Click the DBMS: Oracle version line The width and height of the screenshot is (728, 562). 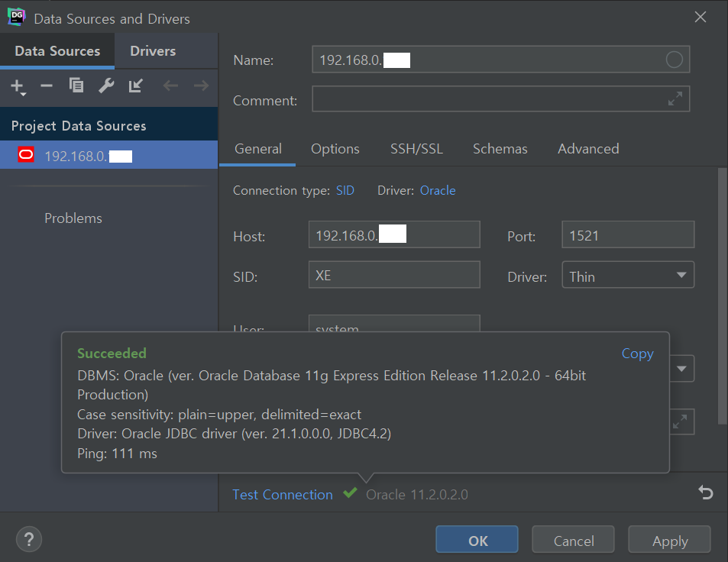[332, 385]
